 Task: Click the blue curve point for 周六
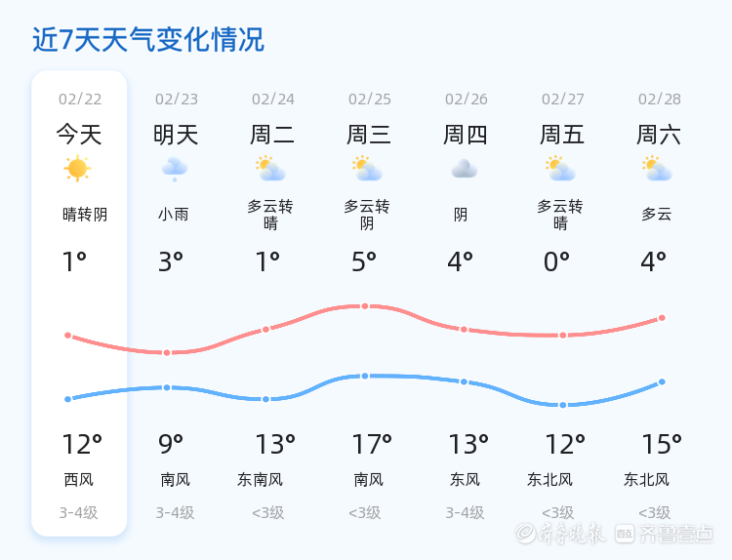tap(662, 381)
